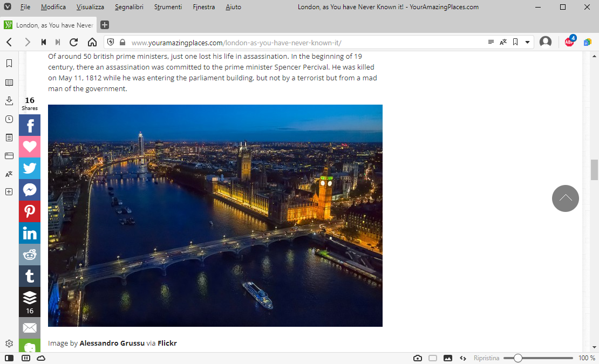Bookmark this page in address bar
Viewport: 599px width, 364px height.
pos(515,42)
